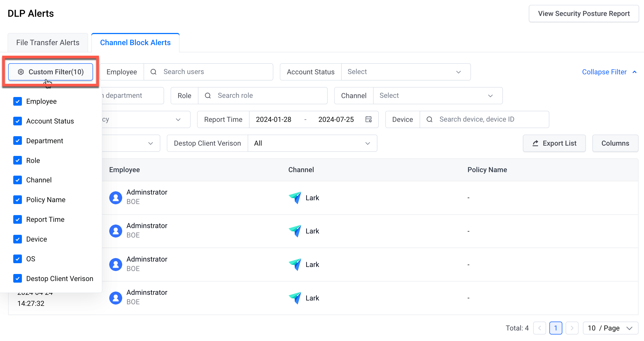The image size is (644, 341).
Task: Uncheck the Account Status filter checkbox
Action: pyautogui.click(x=18, y=121)
